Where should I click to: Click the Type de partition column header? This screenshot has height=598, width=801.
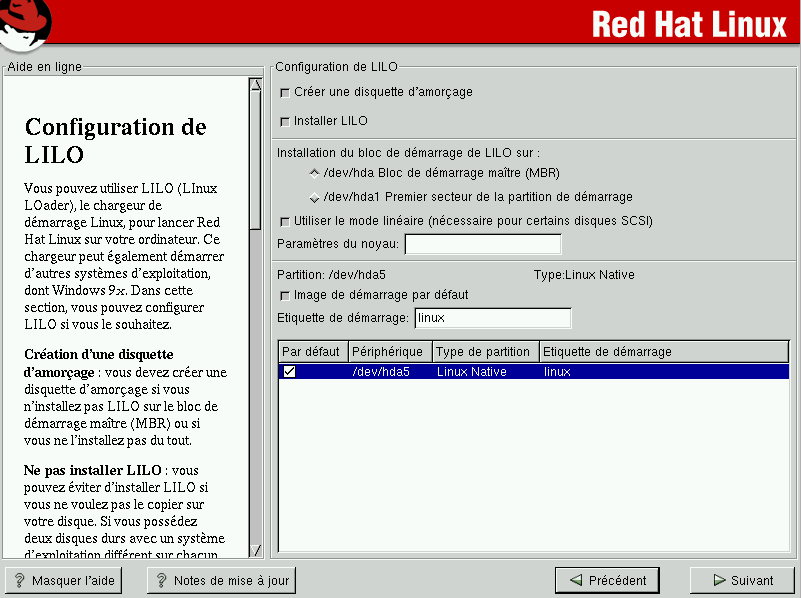(x=485, y=352)
